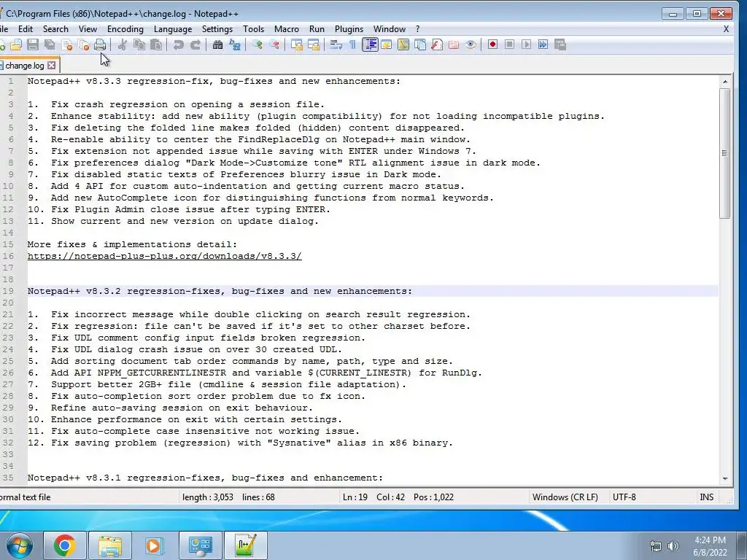Close the change.log tab with its red X
Screen dimensions: 747x560
(52, 65)
